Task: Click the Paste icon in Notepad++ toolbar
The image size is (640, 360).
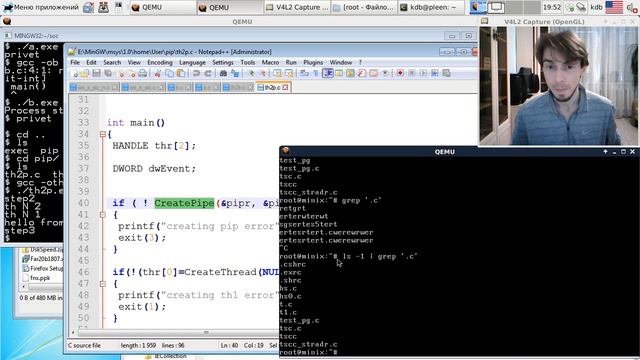Action: [x=181, y=73]
